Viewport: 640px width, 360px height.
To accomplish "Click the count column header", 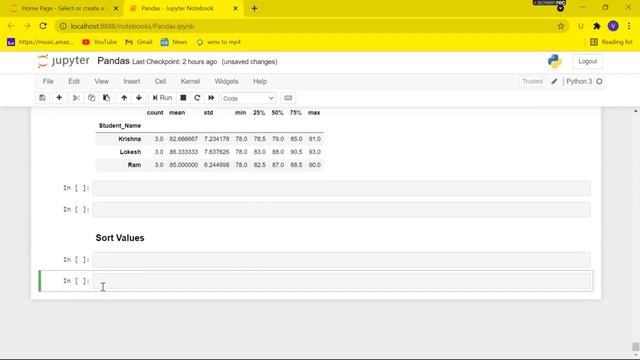I will point(155,113).
